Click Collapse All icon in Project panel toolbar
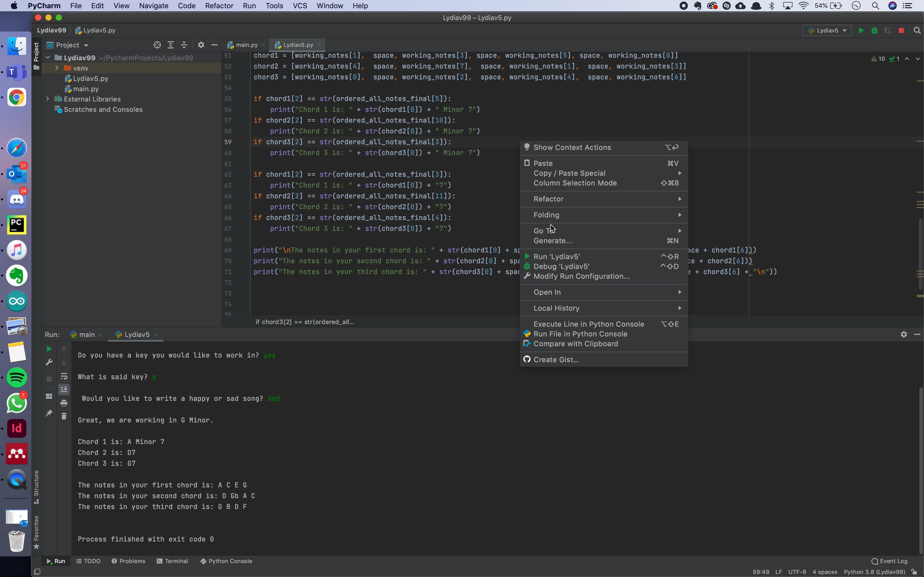This screenshot has width=924, height=577. 184,45
